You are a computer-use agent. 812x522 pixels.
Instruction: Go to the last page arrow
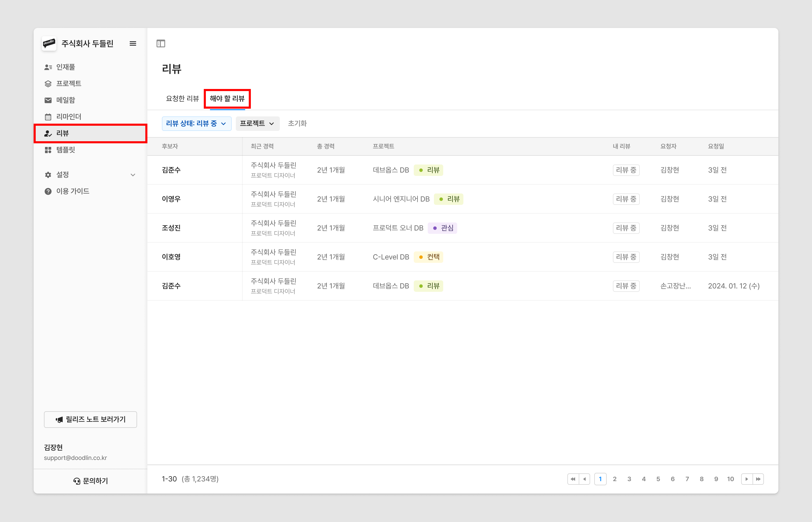coord(758,479)
